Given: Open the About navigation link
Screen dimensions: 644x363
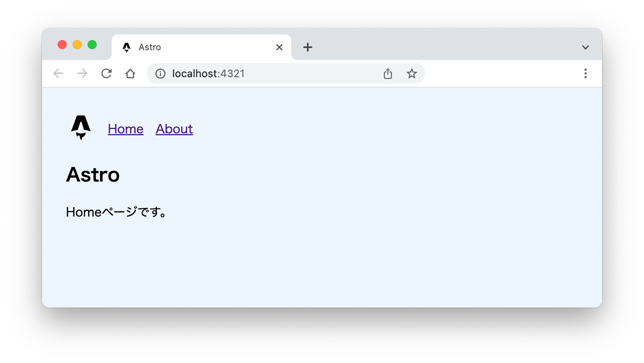Looking at the screenshot, I should click(x=174, y=129).
